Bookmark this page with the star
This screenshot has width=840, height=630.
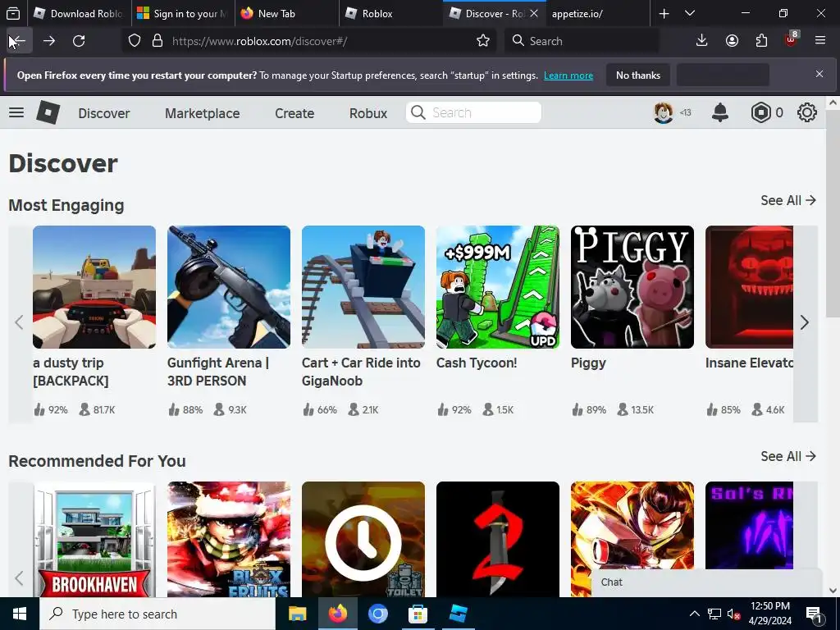coord(482,41)
